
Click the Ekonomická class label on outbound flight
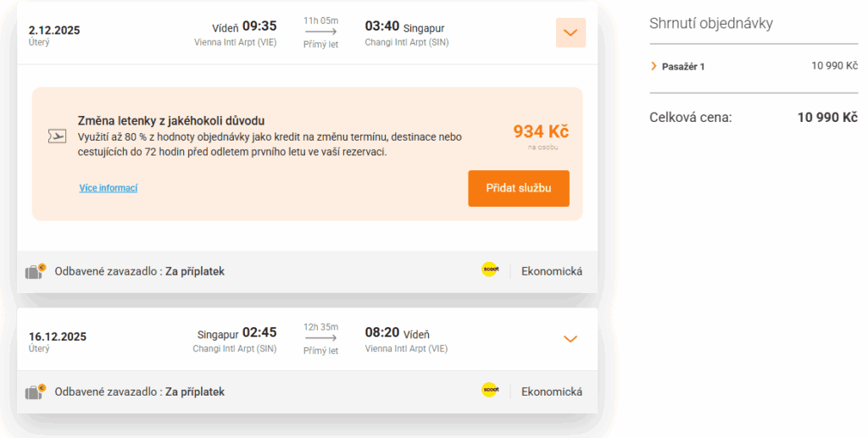click(x=552, y=272)
